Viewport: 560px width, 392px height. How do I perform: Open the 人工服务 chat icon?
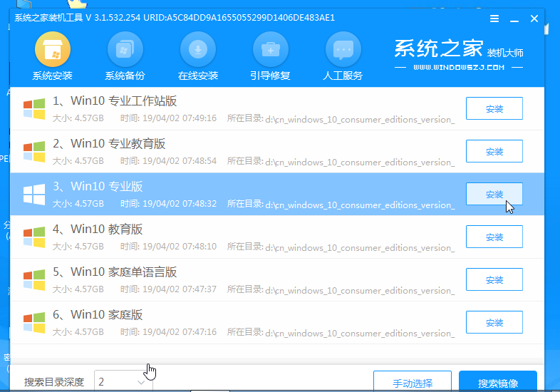[x=343, y=51]
